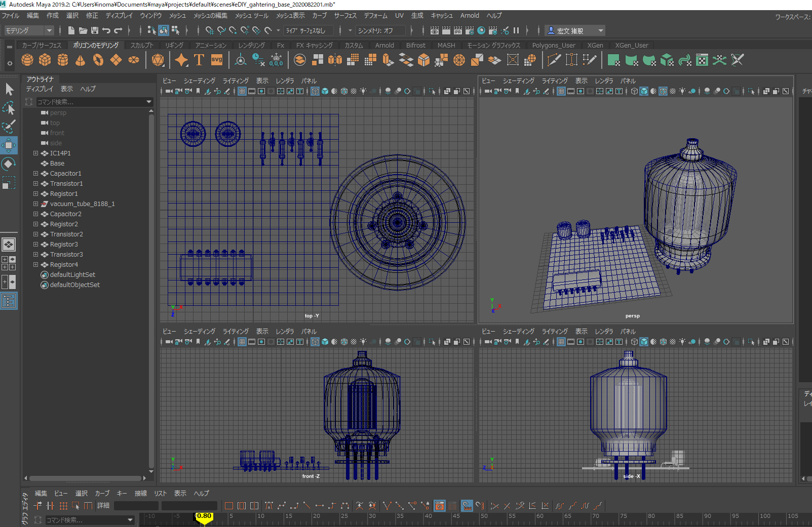The width and height of the screenshot is (812, 527).
Task: Toggle grid display in top viewport
Action: 242,92
